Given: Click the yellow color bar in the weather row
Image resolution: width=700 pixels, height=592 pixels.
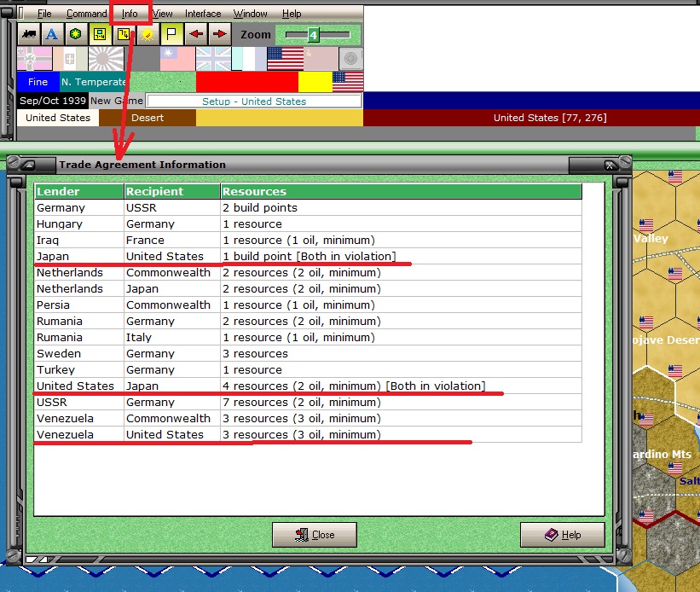Looking at the screenshot, I should click(315, 82).
